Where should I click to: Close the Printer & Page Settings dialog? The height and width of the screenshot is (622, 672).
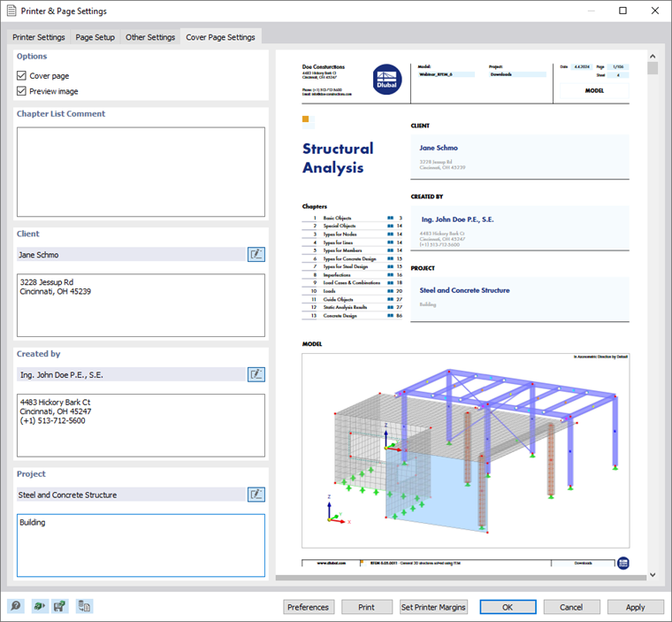[655, 11]
